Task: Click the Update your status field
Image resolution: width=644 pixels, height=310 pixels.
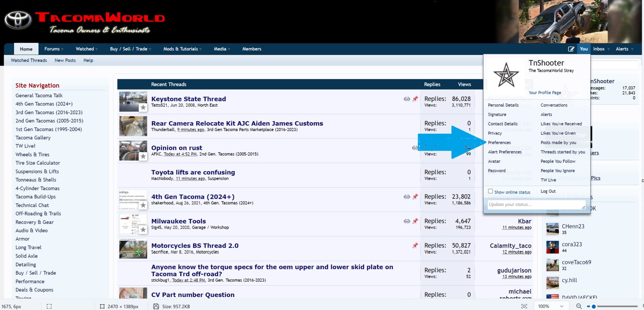Action: click(536, 205)
